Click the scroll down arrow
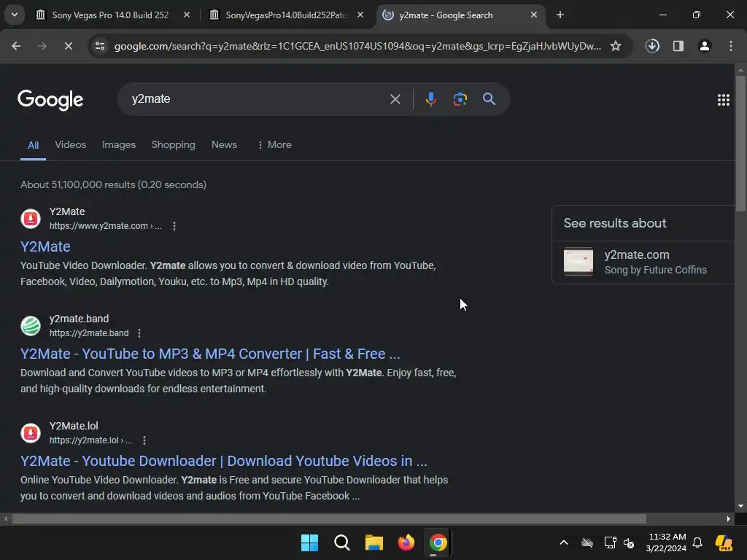The height and width of the screenshot is (560, 747). click(740, 506)
